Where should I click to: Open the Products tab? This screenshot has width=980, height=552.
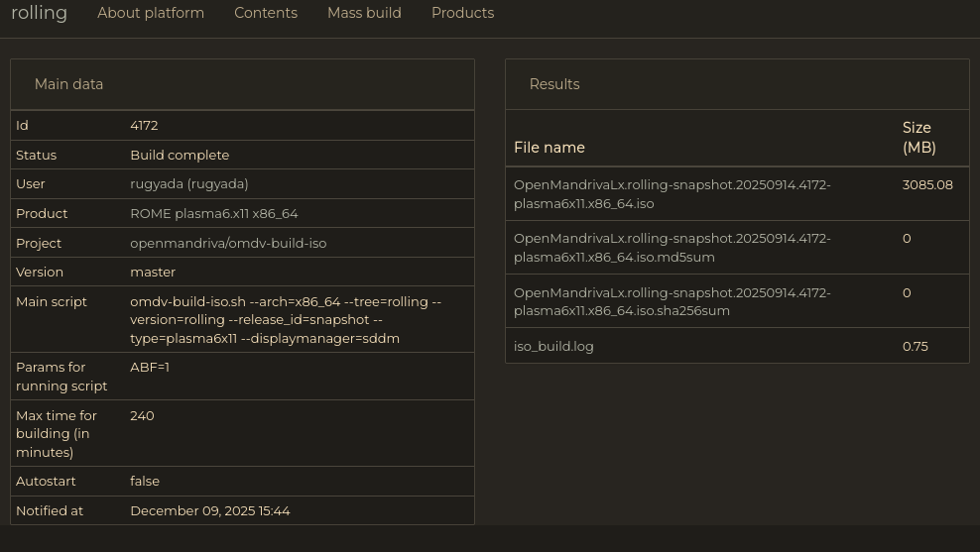tap(462, 13)
